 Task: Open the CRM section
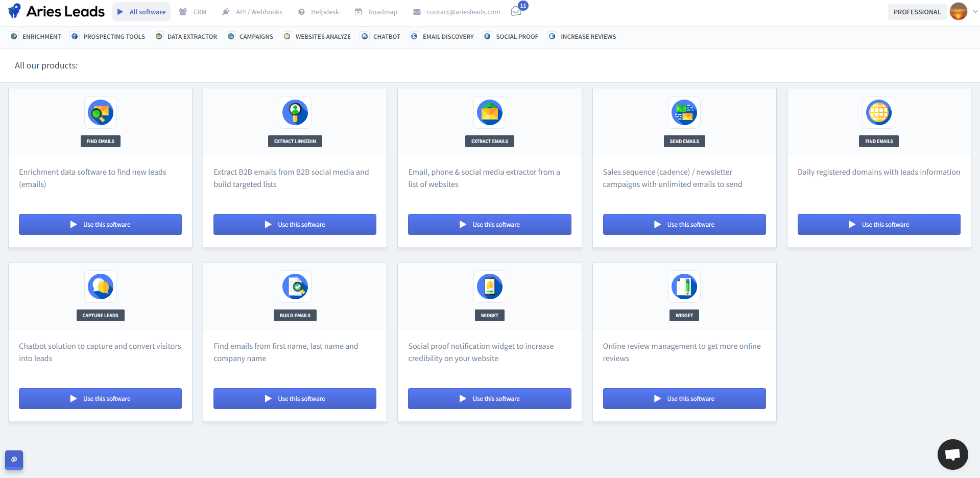[x=193, y=11]
